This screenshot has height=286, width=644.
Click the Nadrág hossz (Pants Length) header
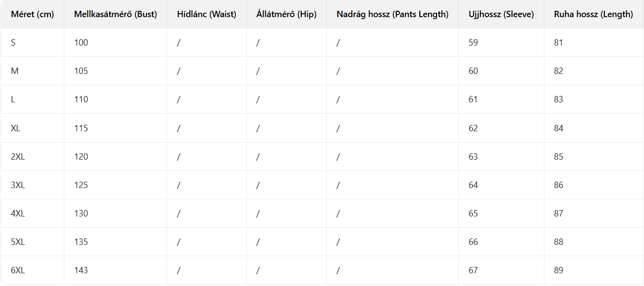(392, 14)
